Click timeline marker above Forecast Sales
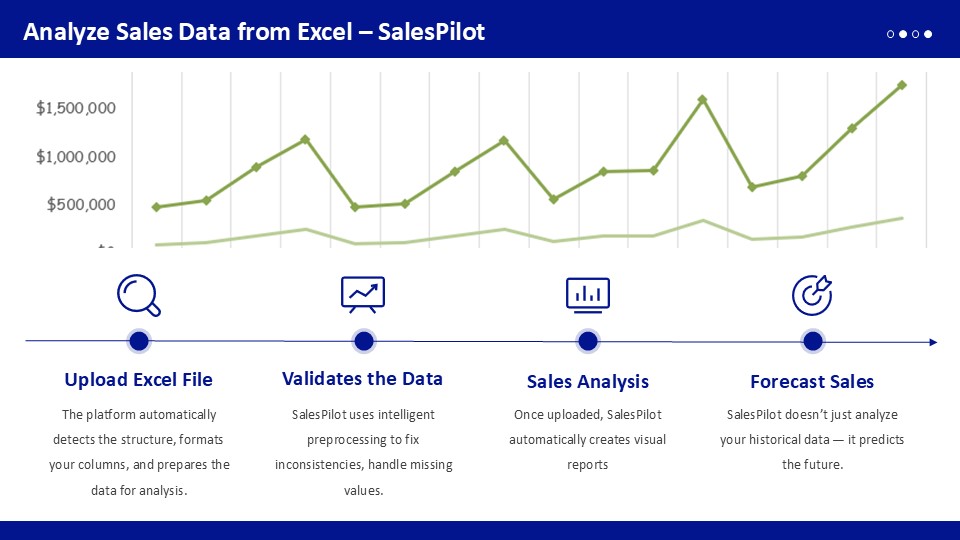The height and width of the screenshot is (540, 960). pyautogui.click(x=813, y=342)
